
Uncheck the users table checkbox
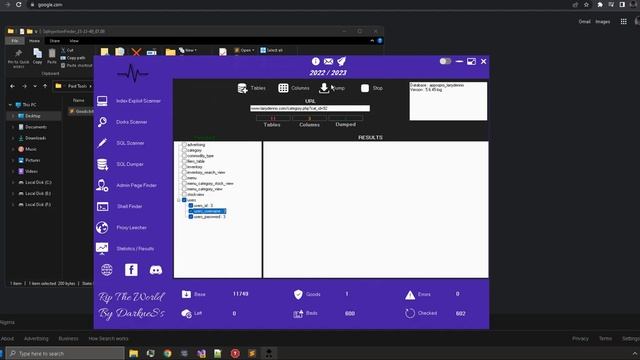pos(184,200)
